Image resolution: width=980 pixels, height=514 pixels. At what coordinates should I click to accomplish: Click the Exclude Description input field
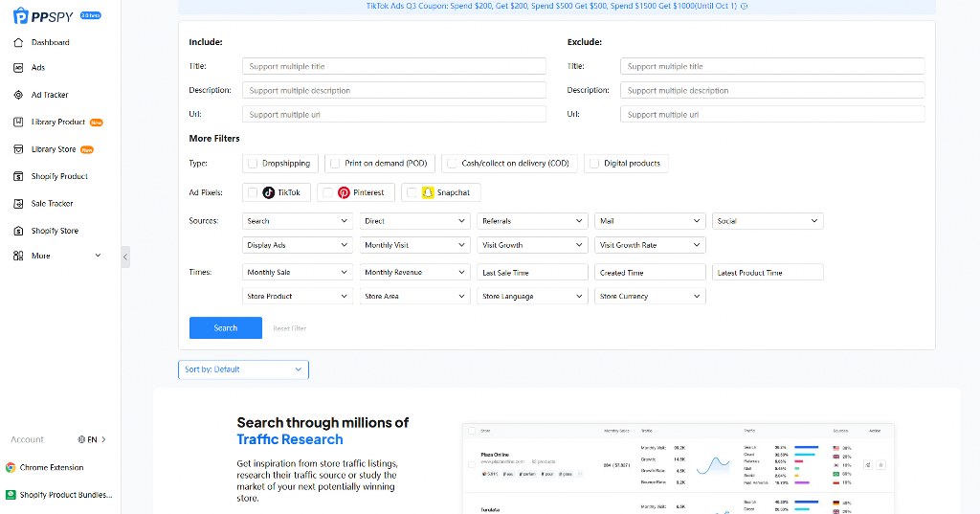tap(772, 91)
